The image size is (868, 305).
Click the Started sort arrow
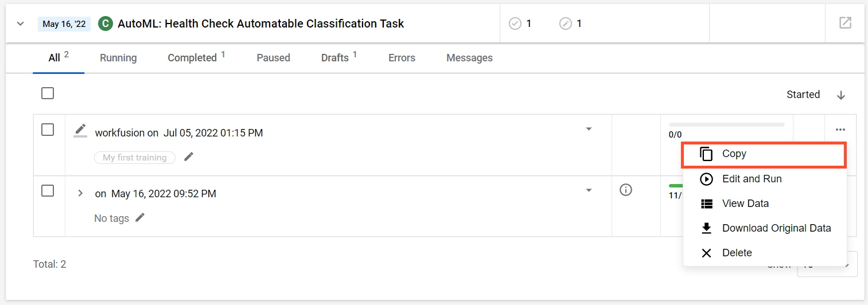tap(841, 95)
